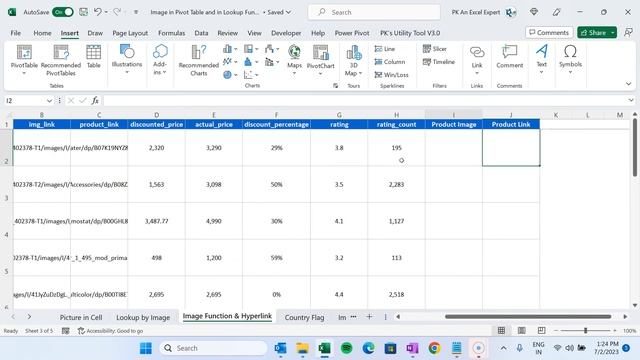The height and width of the screenshot is (360, 640).
Task: Insert a Comment from ribbon
Action: (x=509, y=57)
